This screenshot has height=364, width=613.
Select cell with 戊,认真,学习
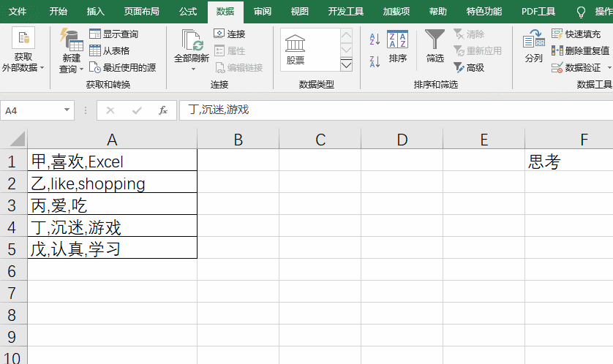pos(112,249)
